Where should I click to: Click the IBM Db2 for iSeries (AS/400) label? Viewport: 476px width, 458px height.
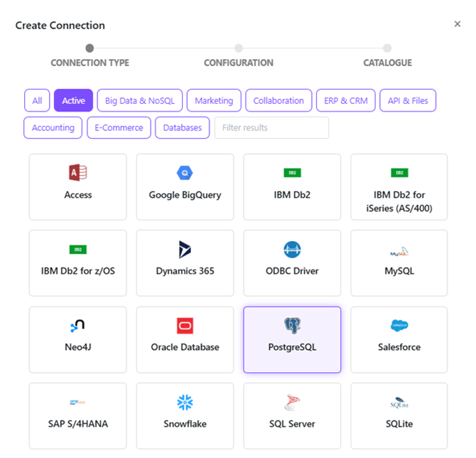pyautogui.click(x=399, y=201)
